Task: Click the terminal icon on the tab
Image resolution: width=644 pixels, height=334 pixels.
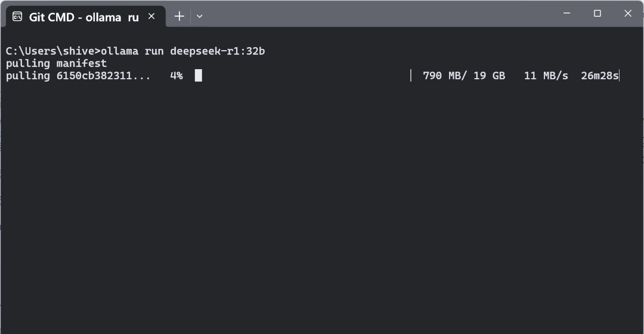Action: tap(17, 16)
